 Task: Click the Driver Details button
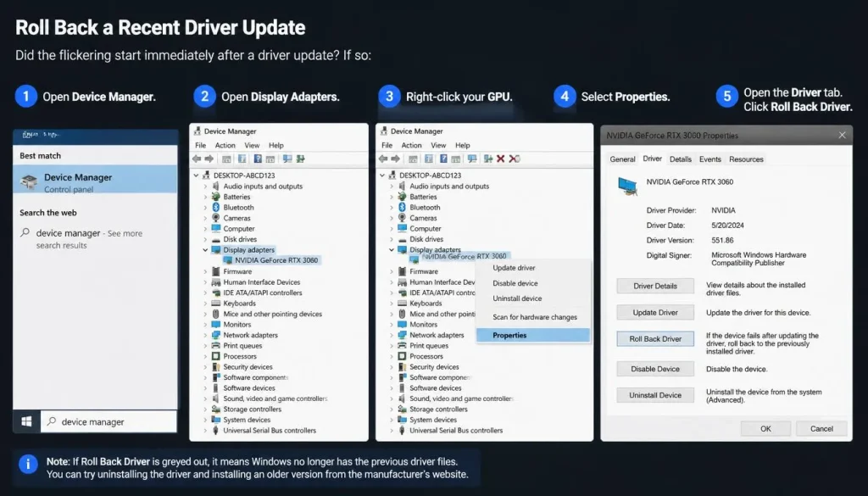click(655, 287)
